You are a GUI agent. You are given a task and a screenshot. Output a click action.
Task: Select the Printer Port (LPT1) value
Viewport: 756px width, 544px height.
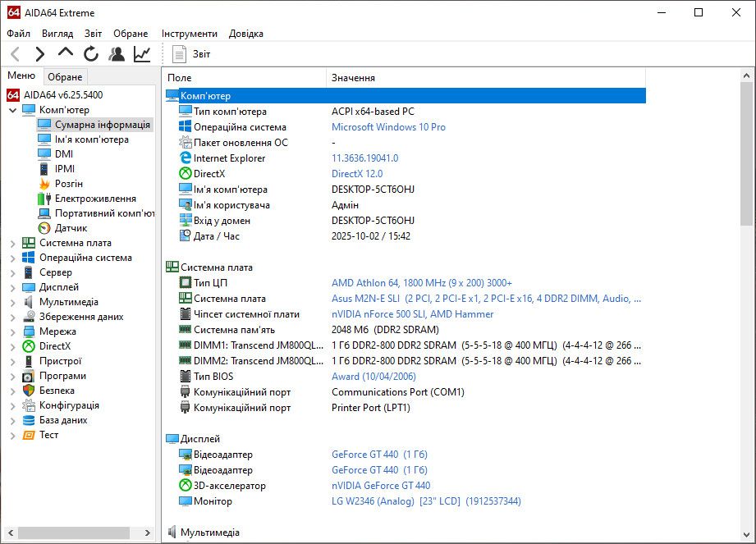pyautogui.click(x=371, y=408)
